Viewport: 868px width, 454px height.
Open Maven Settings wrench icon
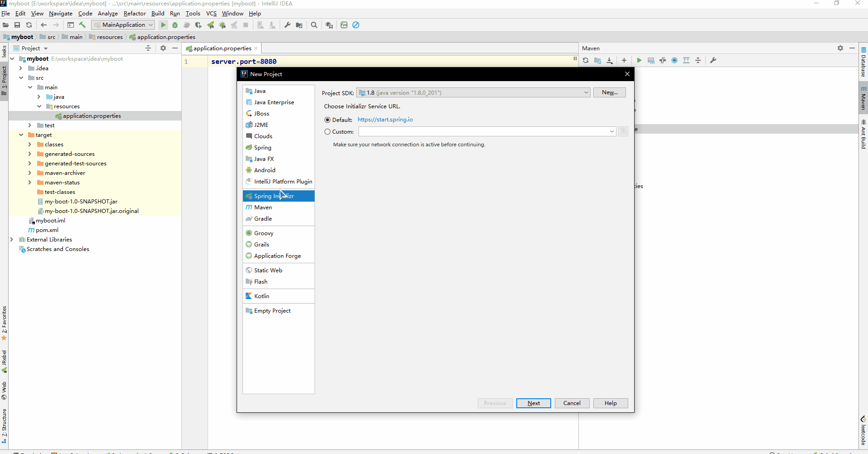click(713, 60)
